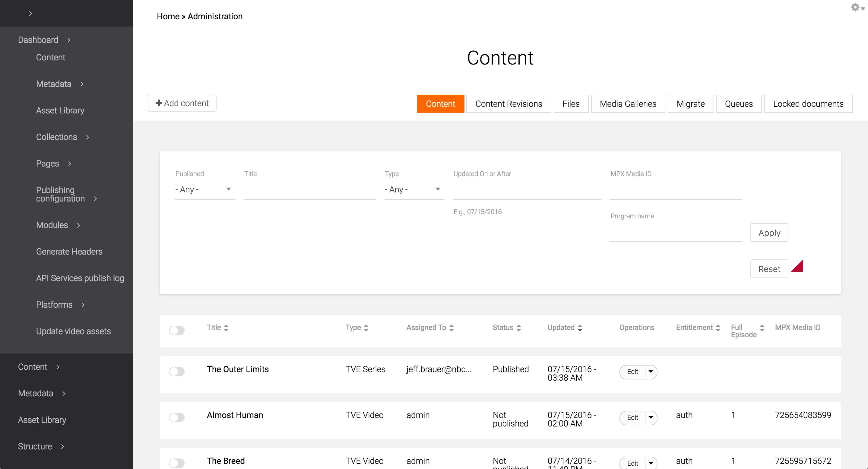Sort by Updated column arrows
The width and height of the screenshot is (868, 469).
[580, 328]
